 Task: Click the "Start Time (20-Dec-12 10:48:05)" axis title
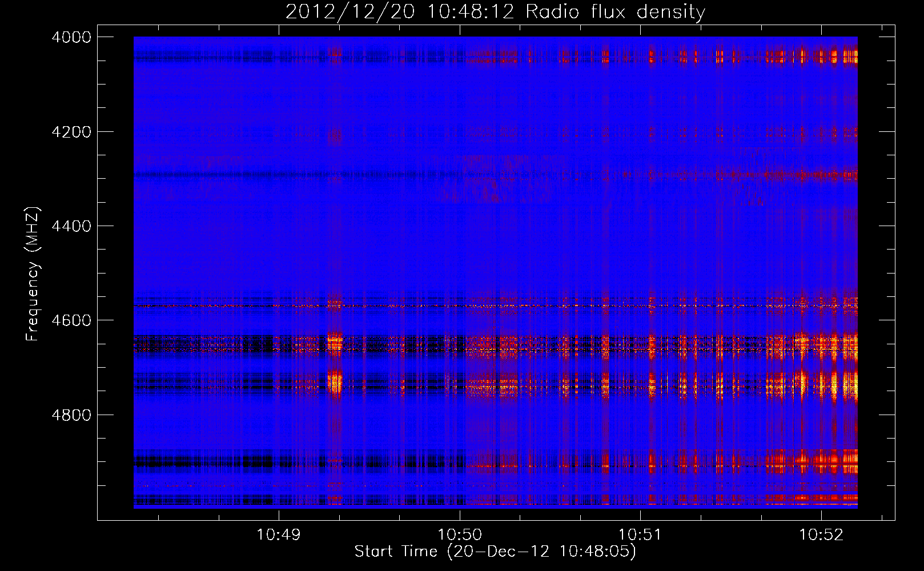[495, 552]
